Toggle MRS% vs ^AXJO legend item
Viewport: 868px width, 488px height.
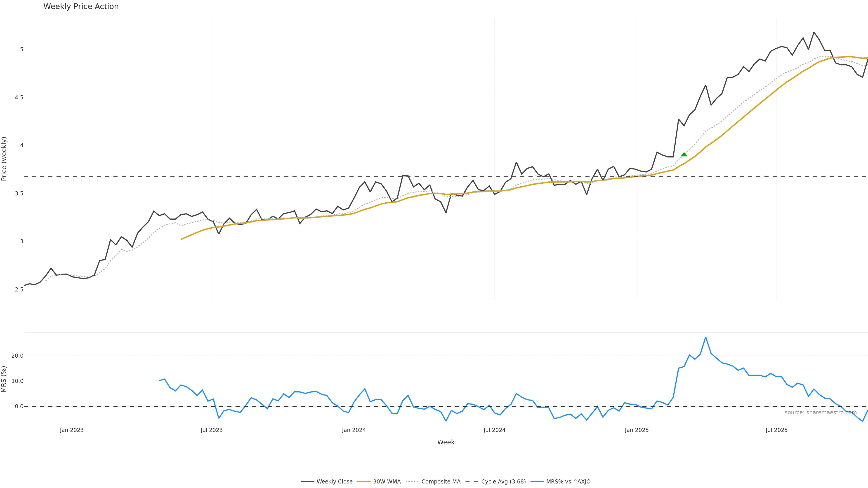click(x=568, y=482)
